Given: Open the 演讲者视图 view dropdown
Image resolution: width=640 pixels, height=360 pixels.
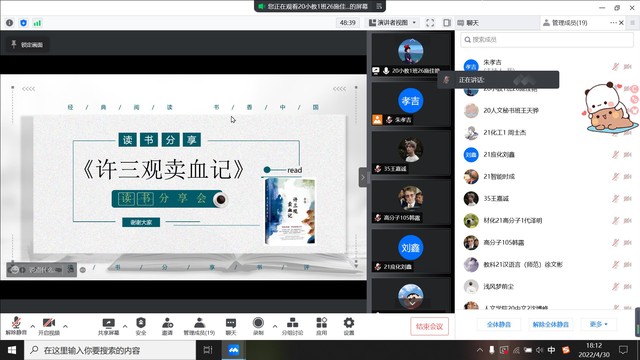Looking at the screenshot, I should pos(393,23).
